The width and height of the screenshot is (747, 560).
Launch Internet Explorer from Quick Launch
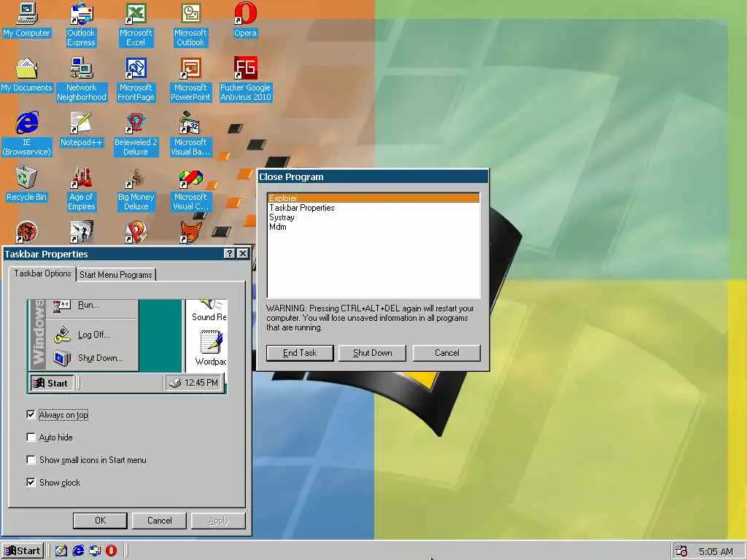pos(78,551)
